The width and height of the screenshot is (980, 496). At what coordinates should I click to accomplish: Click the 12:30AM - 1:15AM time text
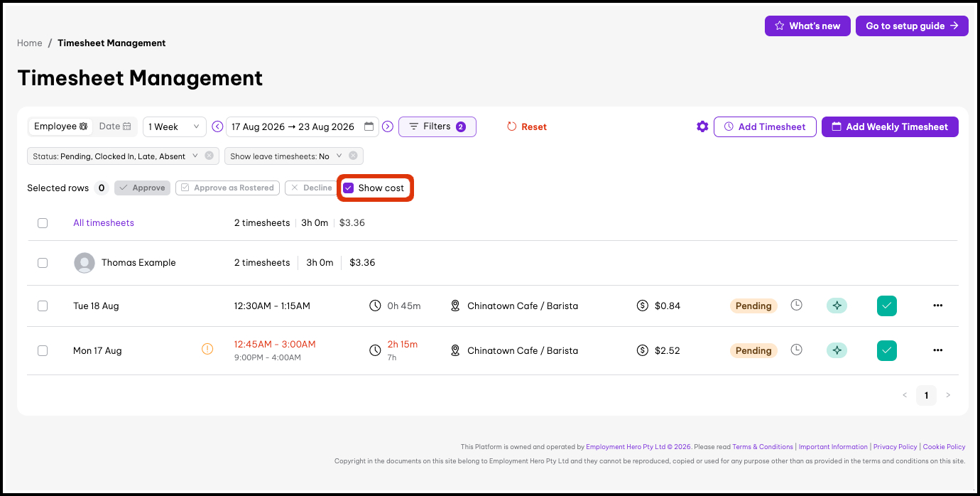click(272, 306)
